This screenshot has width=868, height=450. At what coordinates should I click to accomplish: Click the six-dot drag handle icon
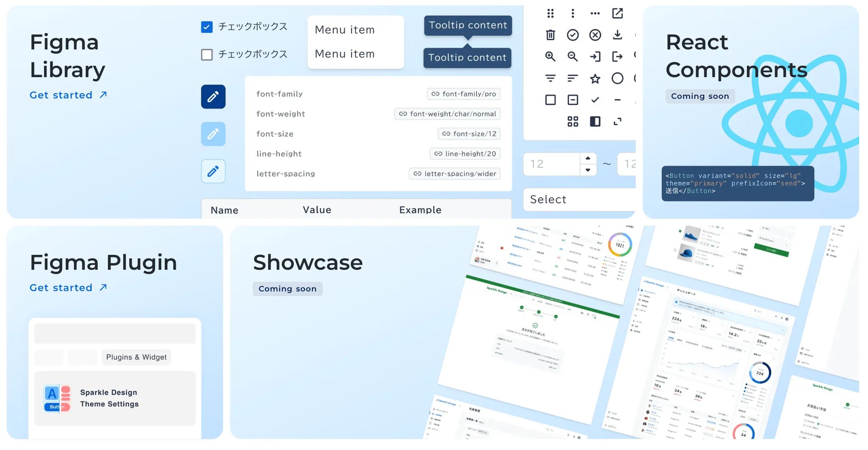pyautogui.click(x=550, y=14)
